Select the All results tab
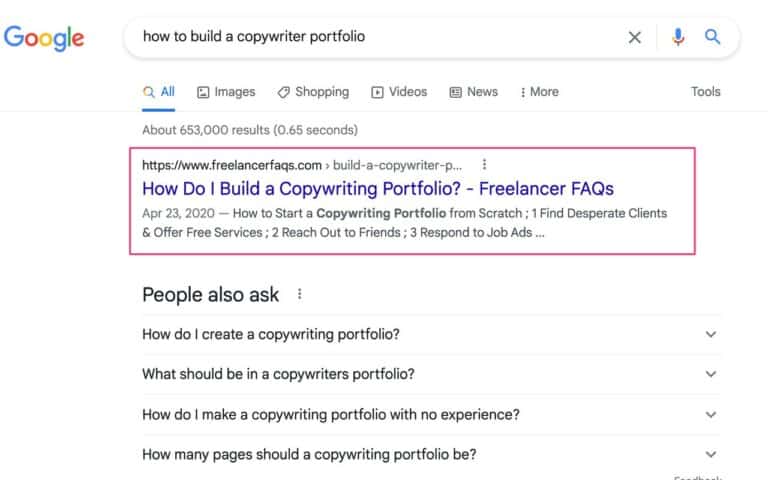This screenshot has width=768, height=480. tap(159, 92)
